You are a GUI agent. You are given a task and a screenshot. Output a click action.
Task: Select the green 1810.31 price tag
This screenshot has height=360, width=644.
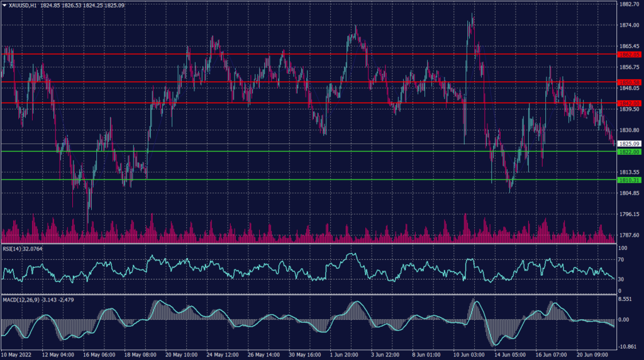click(629, 180)
